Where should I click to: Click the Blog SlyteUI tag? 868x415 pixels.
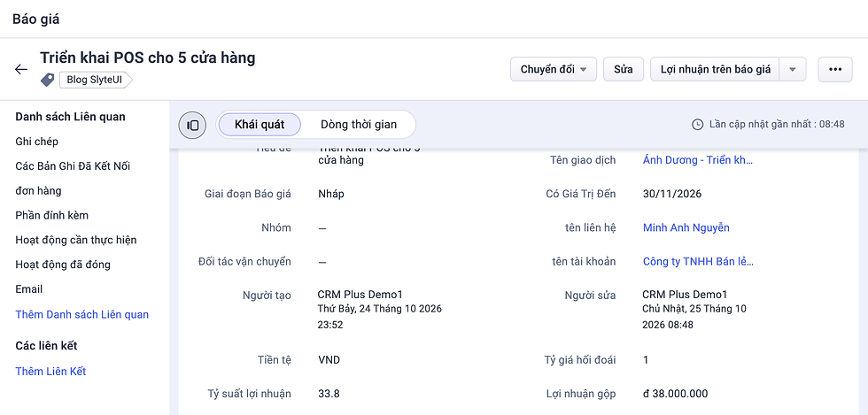point(96,81)
